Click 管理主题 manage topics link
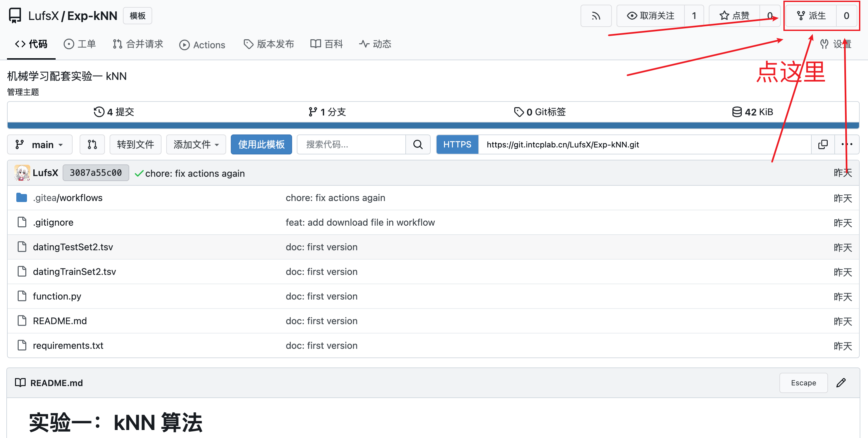The width and height of the screenshot is (868, 438). [x=23, y=92]
